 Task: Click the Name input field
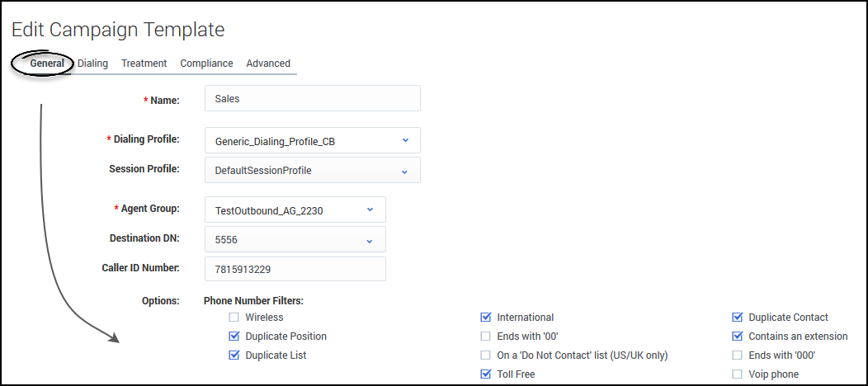coord(313,98)
